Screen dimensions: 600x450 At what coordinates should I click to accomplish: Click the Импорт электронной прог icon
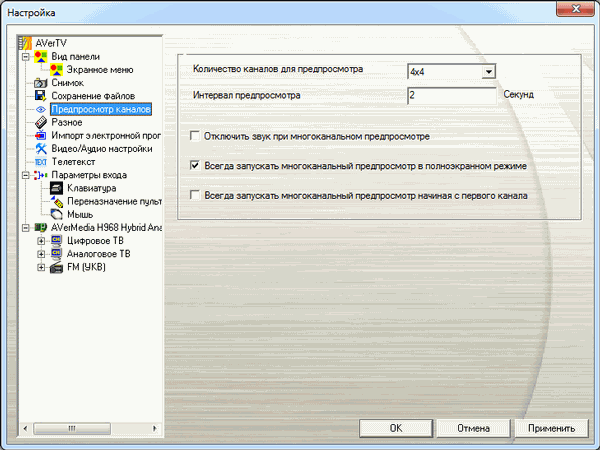coord(41,135)
